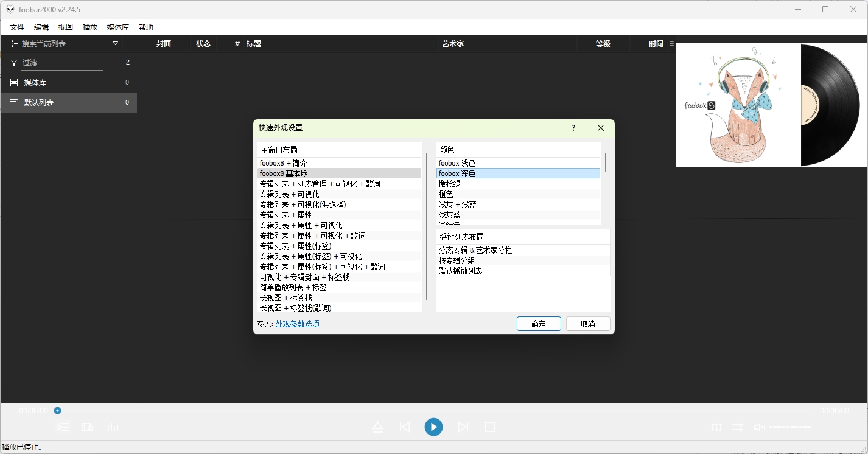Open the dropdown arrow beside 搜索当前列表

116,43
